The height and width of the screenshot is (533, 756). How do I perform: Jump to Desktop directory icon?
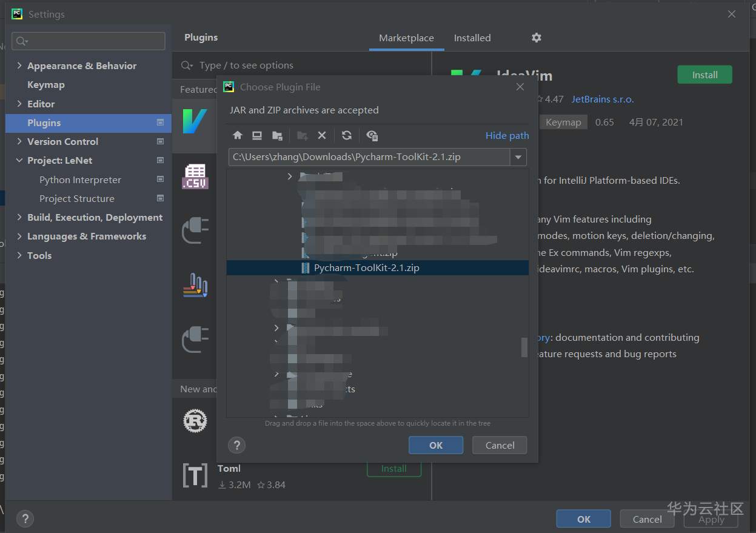(x=257, y=135)
